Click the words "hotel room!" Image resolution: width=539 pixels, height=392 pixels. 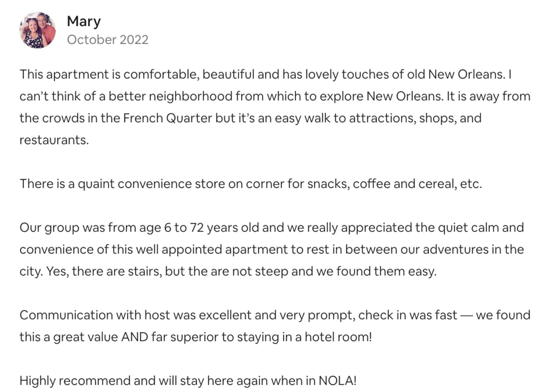tap(338, 337)
